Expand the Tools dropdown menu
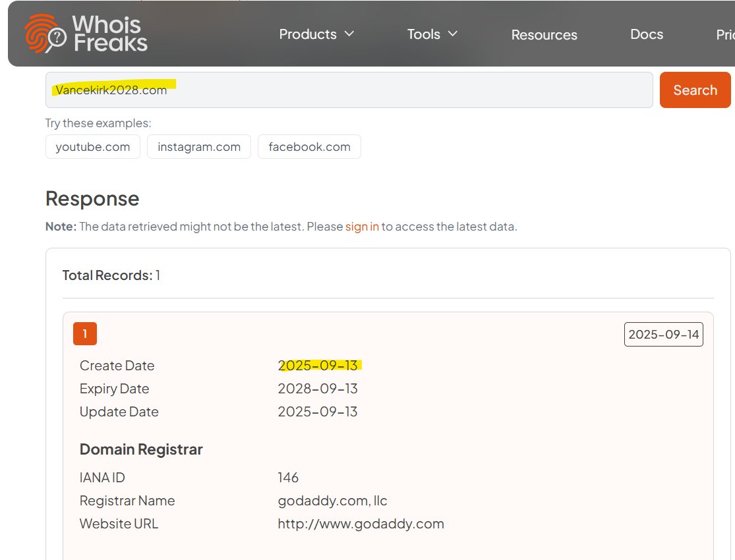 tap(432, 34)
